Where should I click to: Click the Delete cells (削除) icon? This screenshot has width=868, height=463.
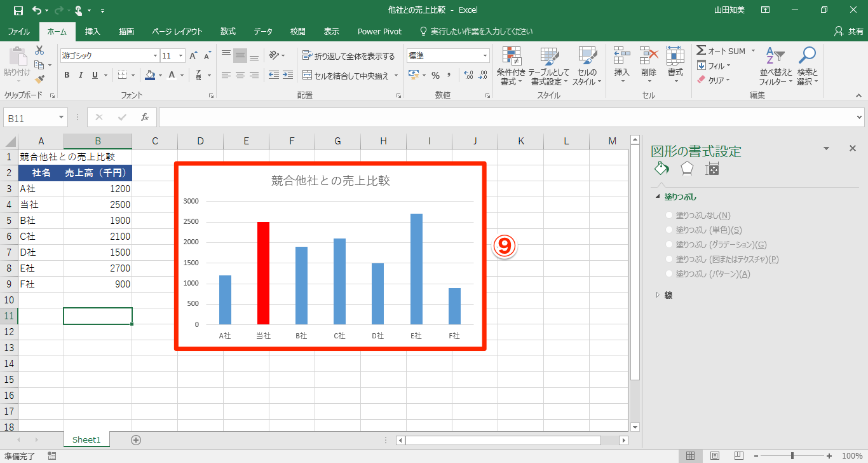tap(649, 56)
